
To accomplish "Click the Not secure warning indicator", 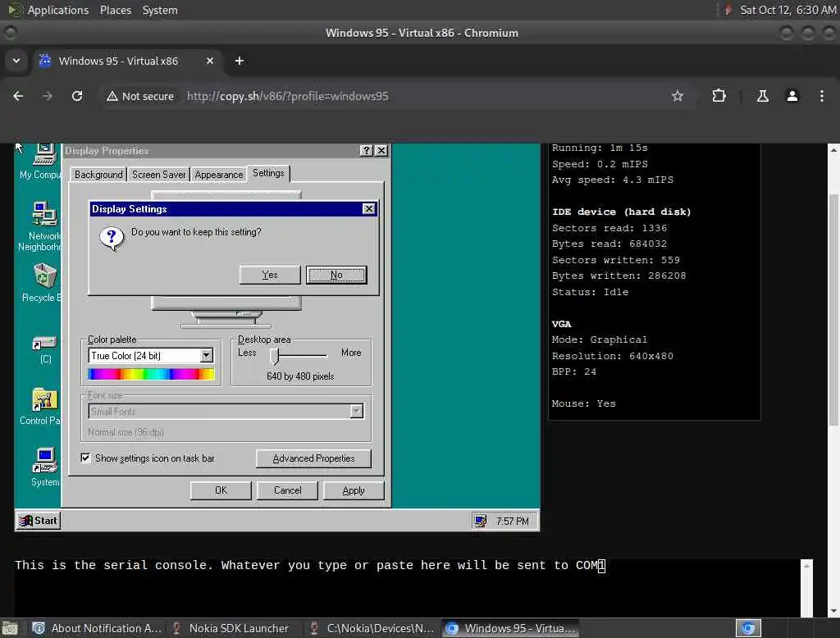I will pyautogui.click(x=140, y=96).
